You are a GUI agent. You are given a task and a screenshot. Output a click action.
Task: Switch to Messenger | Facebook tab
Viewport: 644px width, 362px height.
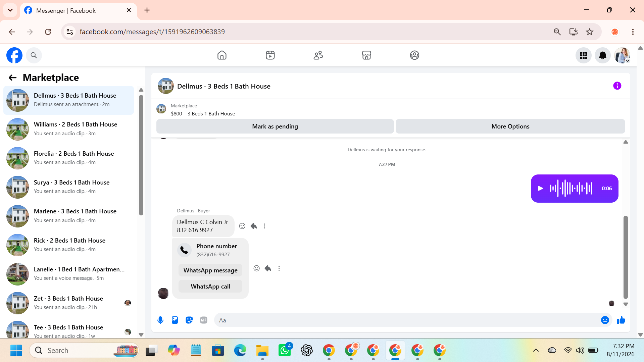(x=78, y=10)
